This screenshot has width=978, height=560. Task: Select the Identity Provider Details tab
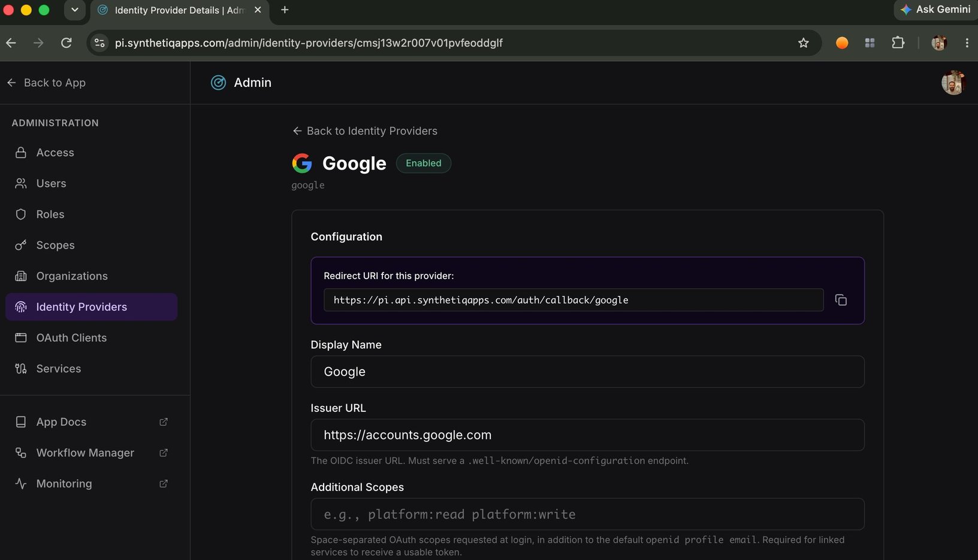179,10
